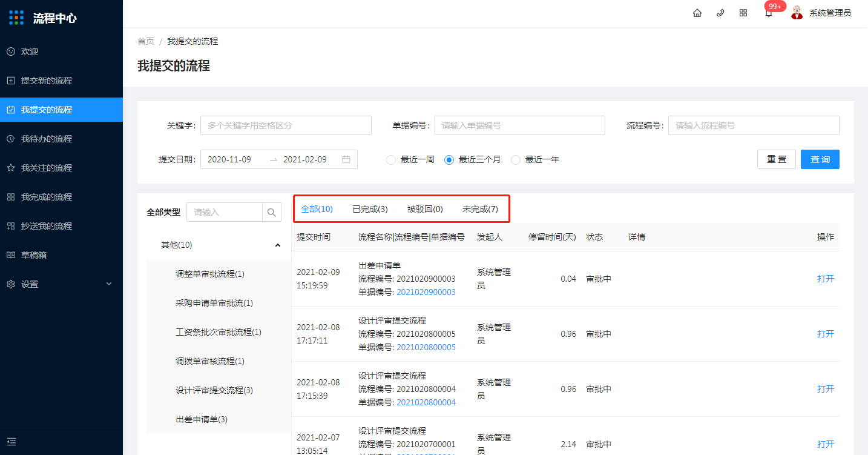Focus the 全部类型 search input
Image resolution: width=868 pixels, height=455 pixels.
(225, 212)
